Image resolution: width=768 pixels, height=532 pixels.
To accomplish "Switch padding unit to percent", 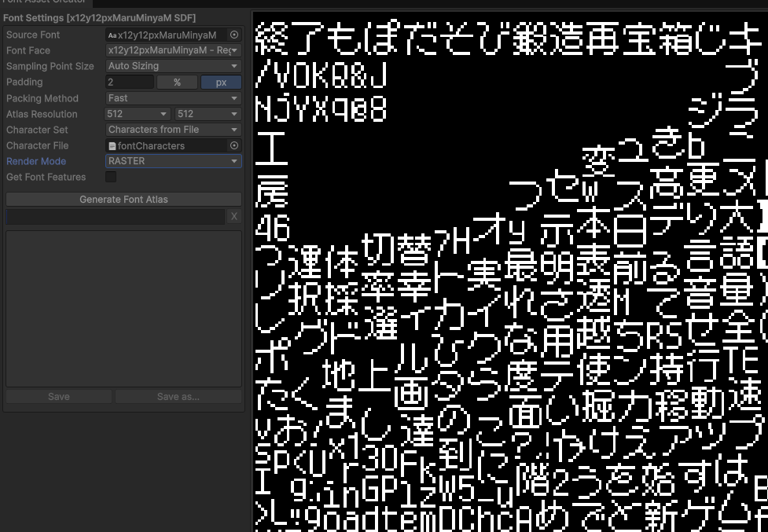I will click(177, 83).
